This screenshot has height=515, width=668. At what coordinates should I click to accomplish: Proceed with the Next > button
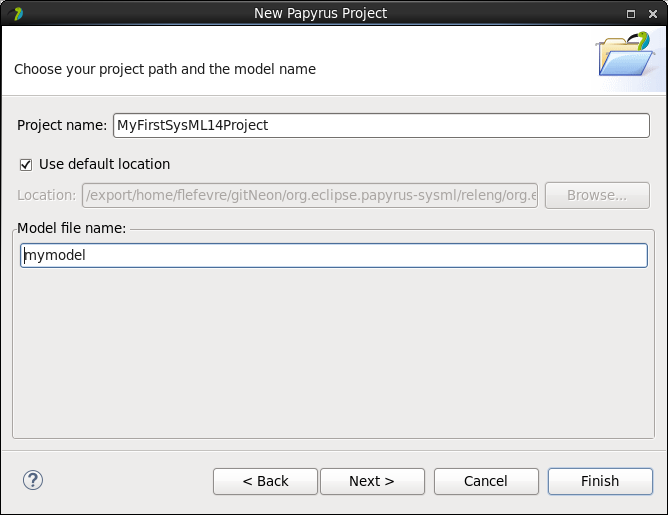pos(372,481)
